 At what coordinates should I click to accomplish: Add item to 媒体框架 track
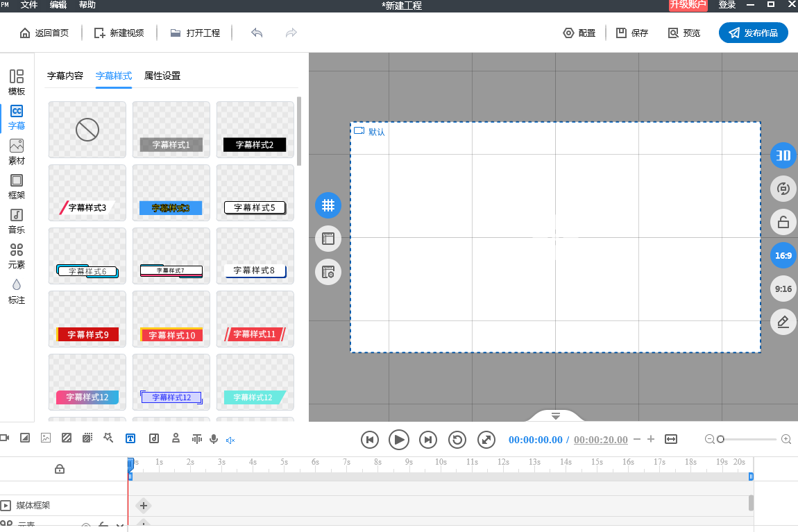[x=144, y=506]
